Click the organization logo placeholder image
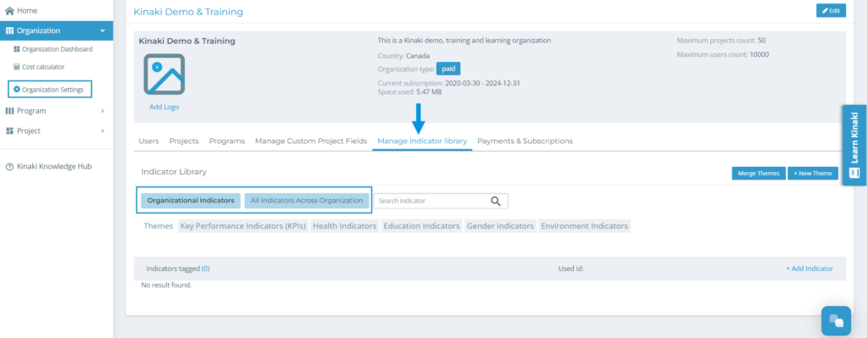The image size is (868, 338). click(x=164, y=75)
